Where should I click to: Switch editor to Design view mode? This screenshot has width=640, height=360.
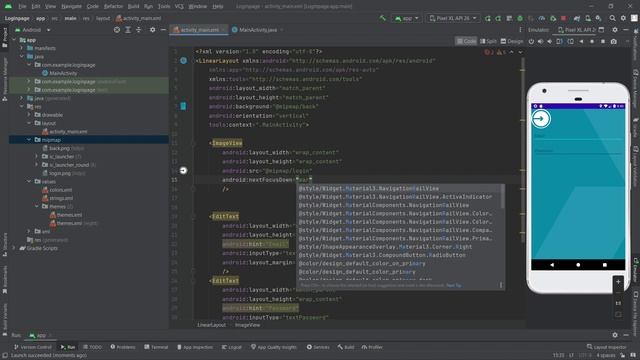[x=511, y=41]
